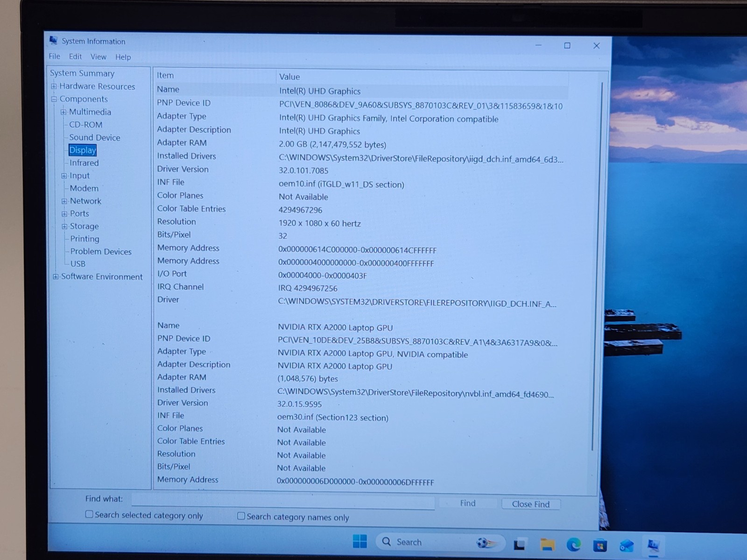
Task: Click the 0x000000006D000000 Memory Address value
Action: coord(355,482)
